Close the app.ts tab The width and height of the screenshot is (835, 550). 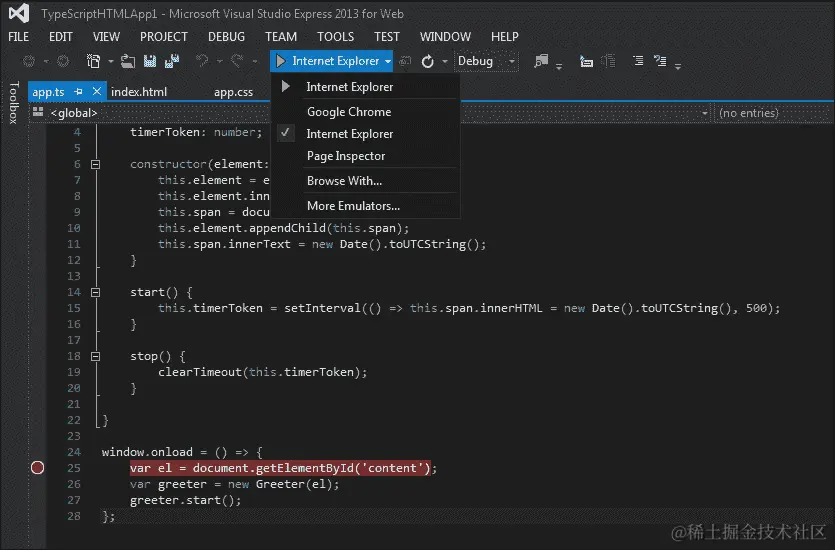[96, 92]
